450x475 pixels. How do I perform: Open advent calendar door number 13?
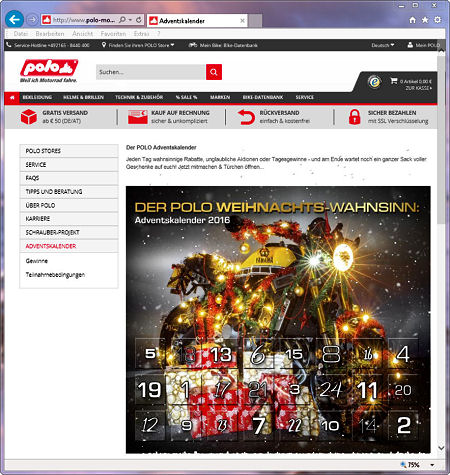click(221, 354)
